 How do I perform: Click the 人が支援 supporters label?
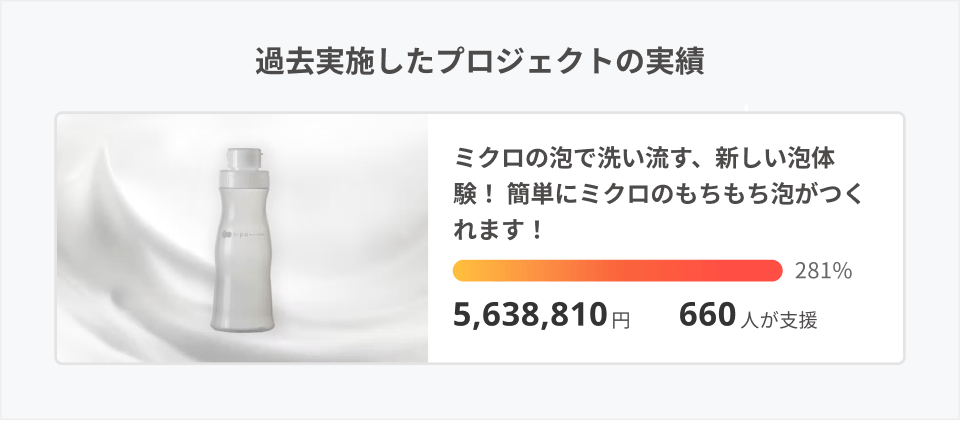(x=780, y=320)
